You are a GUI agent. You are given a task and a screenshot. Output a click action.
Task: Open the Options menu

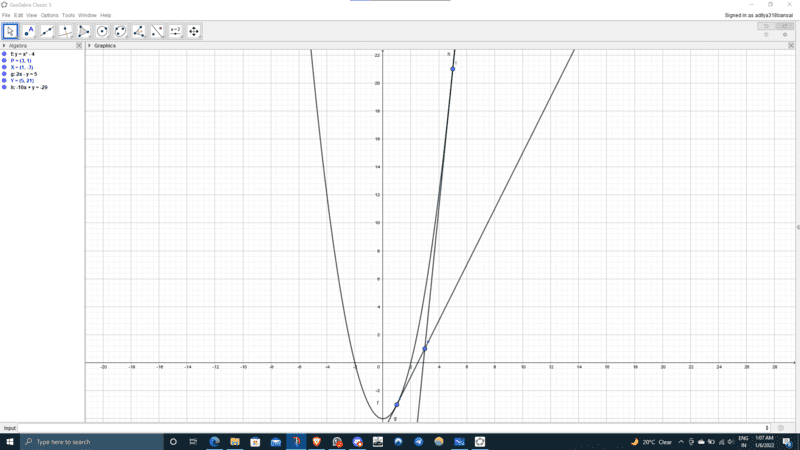coord(49,15)
